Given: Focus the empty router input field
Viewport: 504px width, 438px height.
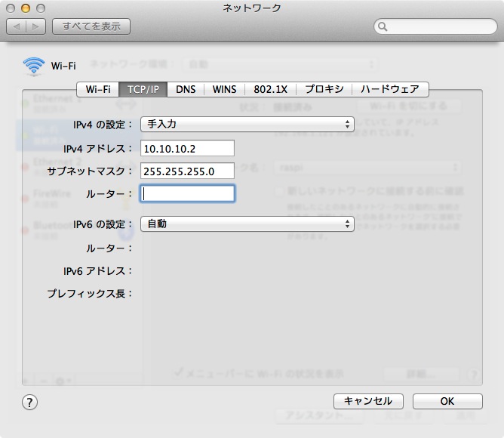Looking at the screenshot, I should (187, 193).
